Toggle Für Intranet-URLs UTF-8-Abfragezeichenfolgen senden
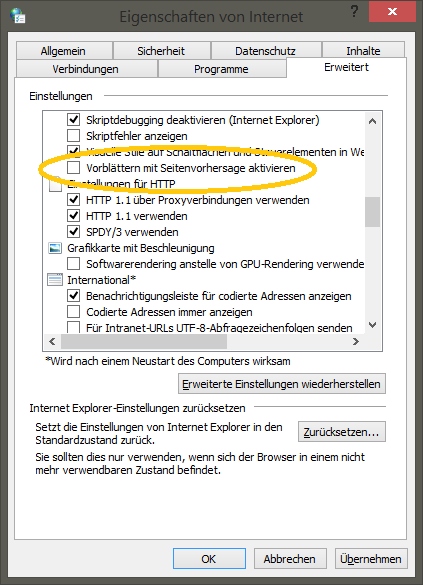Screen dimensions: 423x585 click(x=73, y=327)
